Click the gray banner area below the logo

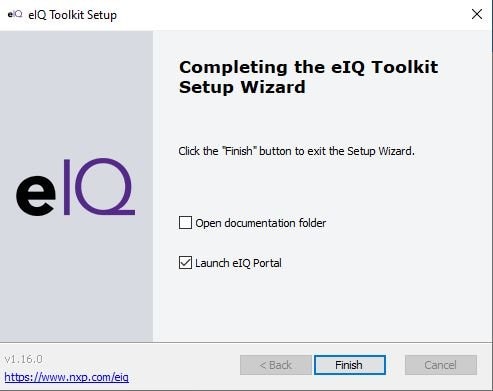(x=76, y=279)
